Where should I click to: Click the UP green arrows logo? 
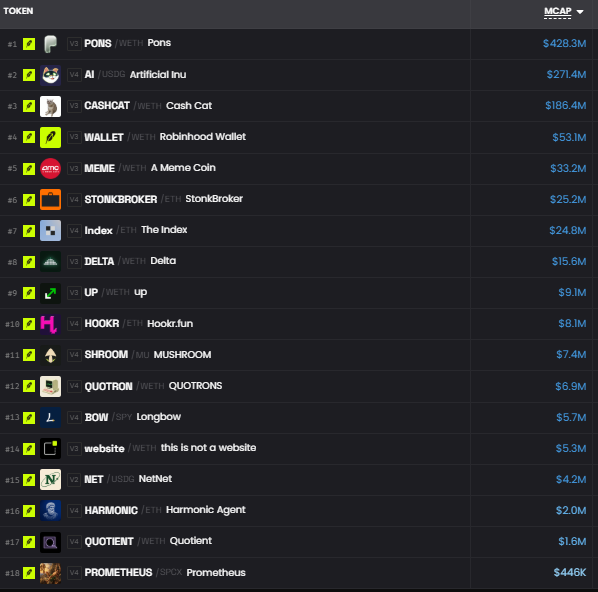pos(50,293)
